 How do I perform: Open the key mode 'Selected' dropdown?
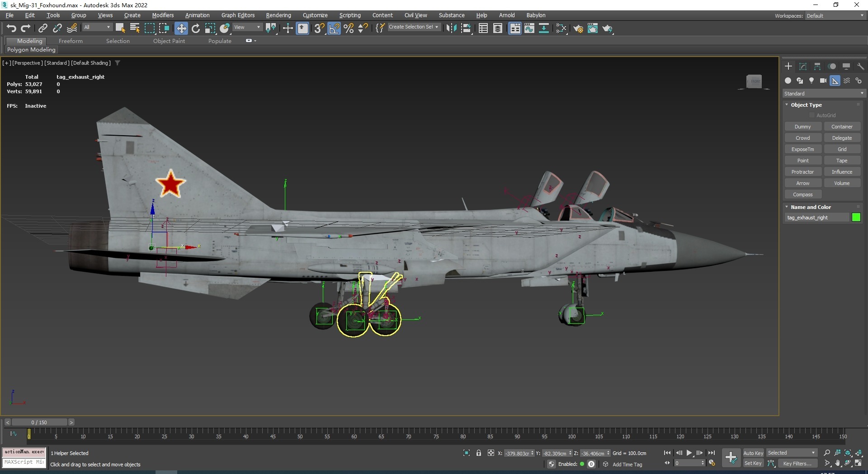792,453
